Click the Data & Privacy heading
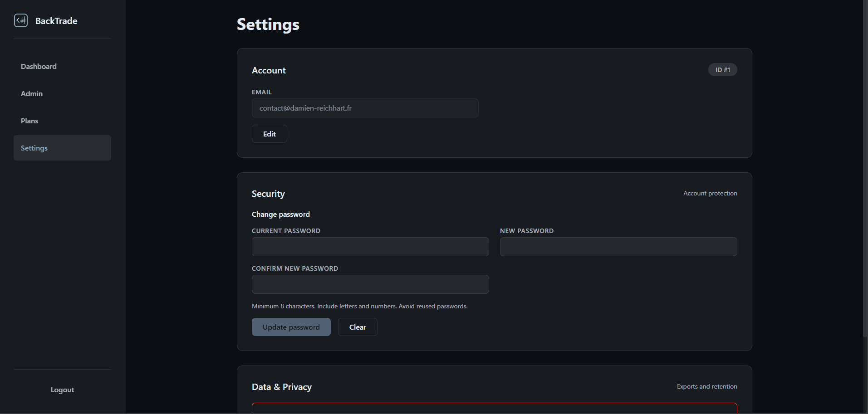Image resolution: width=868 pixels, height=414 pixels. pyautogui.click(x=281, y=387)
